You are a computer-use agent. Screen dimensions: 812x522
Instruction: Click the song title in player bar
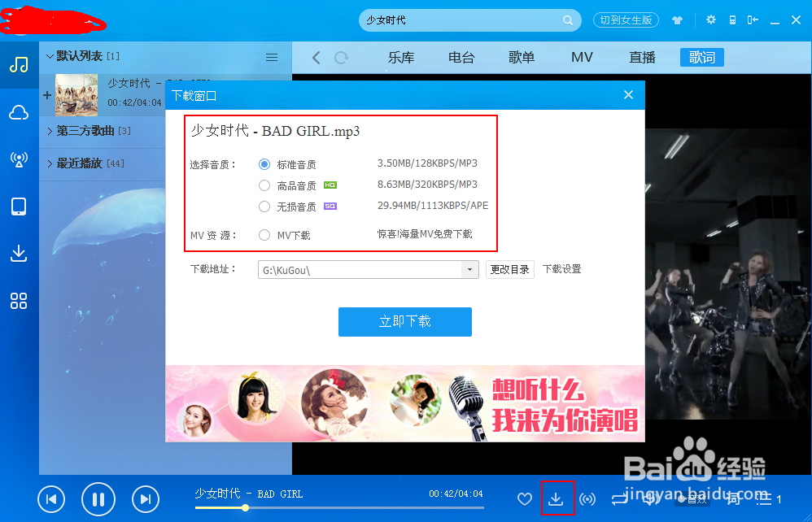249,494
